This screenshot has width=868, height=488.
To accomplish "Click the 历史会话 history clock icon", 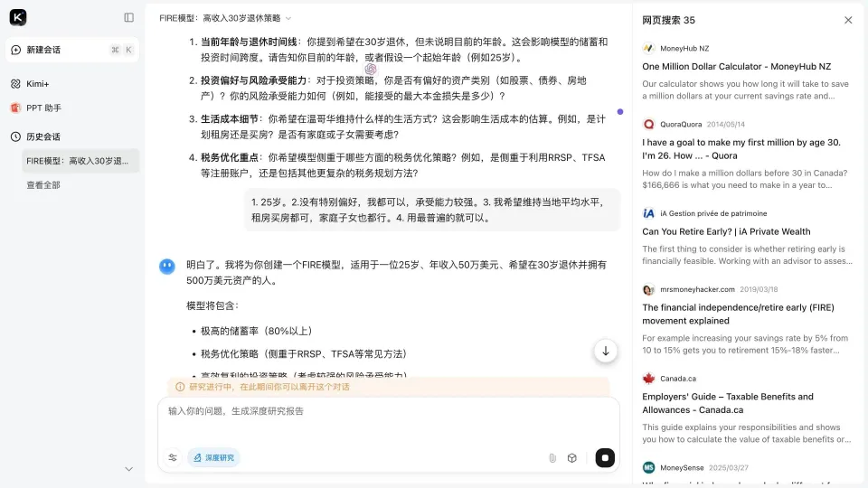I will tap(15, 136).
